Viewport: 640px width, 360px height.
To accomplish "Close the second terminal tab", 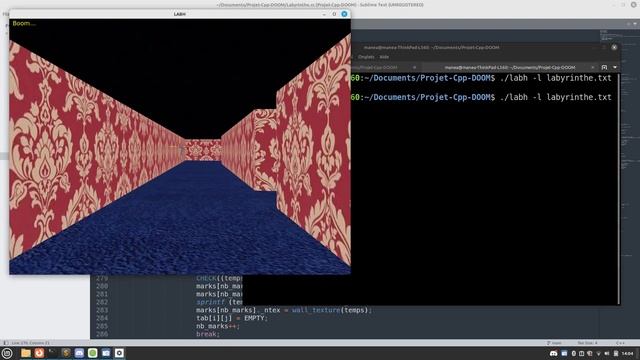I will coord(593,67).
